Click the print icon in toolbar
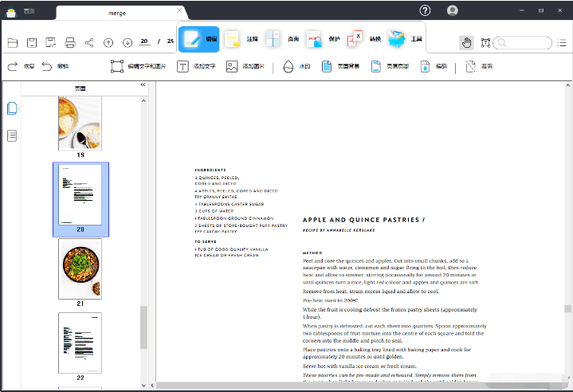The width and height of the screenshot is (573, 392). click(69, 42)
